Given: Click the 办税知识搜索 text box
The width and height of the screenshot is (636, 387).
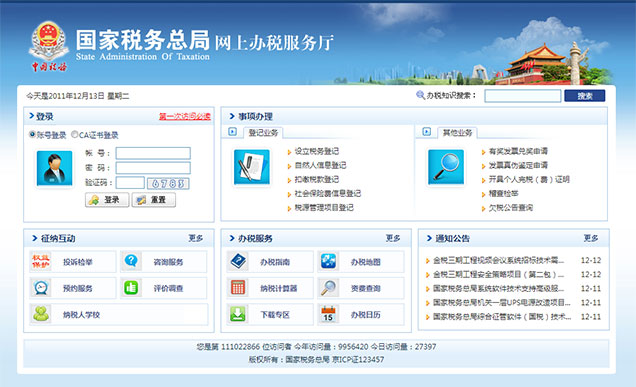Looking at the screenshot, I should pyautogui.click(x=523, y=96).
